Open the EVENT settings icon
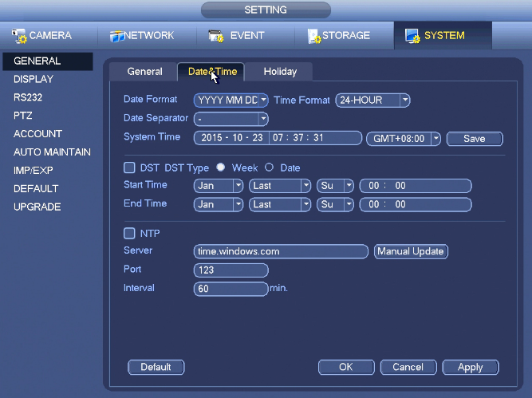Image resolution: width=532 pixels, height=398 pixels. point(216,37)
